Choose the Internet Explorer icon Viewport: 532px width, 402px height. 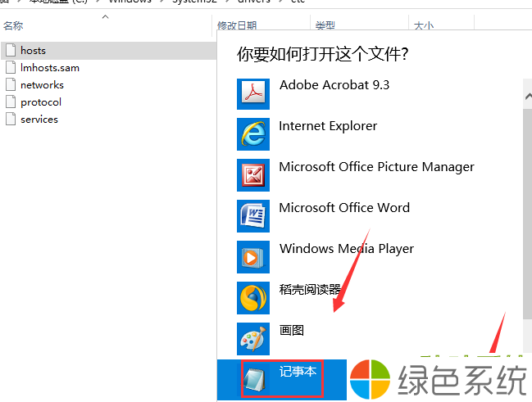pyautogui.click(x=253, y=134)
